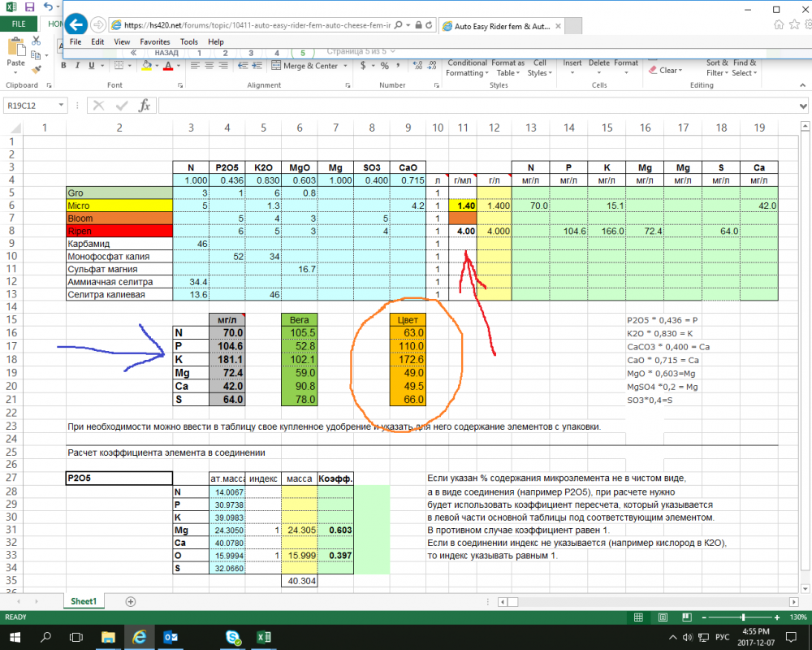
Task: Click the Italic formatting icon
Action: pyautogui.click(x=77, y=65)
